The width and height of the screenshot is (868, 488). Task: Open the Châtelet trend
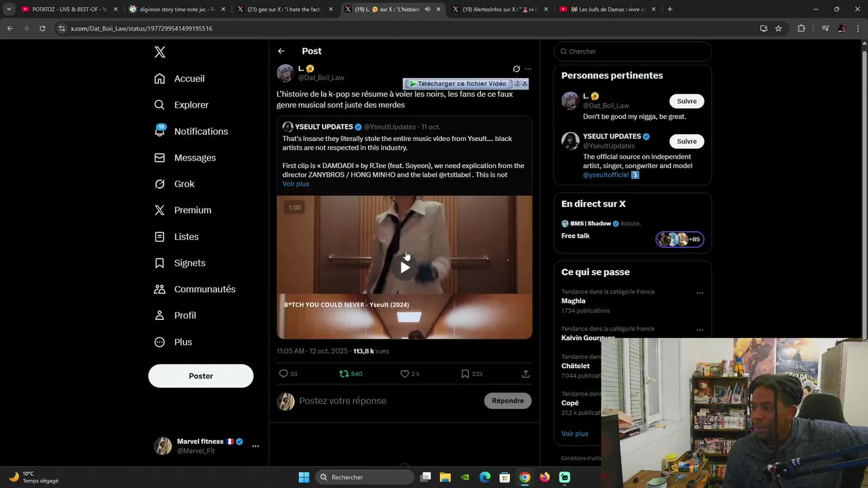(575, 366)
